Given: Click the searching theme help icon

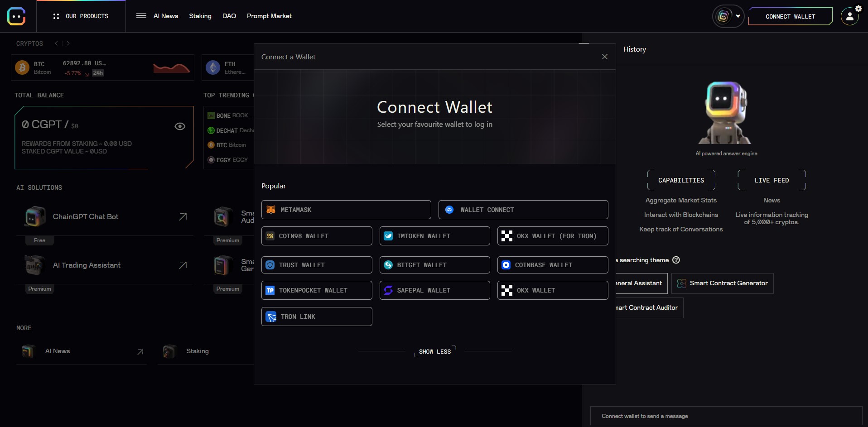Looking at the screenshot, I should pos(676,260).
